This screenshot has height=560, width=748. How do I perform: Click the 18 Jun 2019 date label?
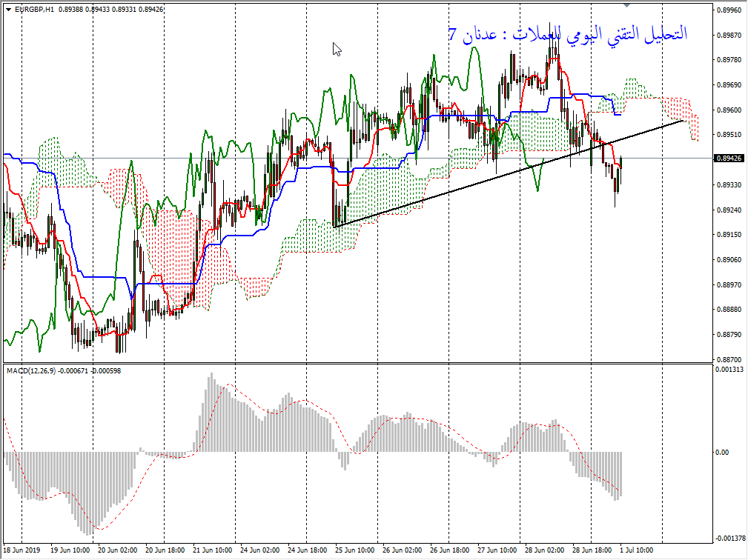(x=21, y=550)
